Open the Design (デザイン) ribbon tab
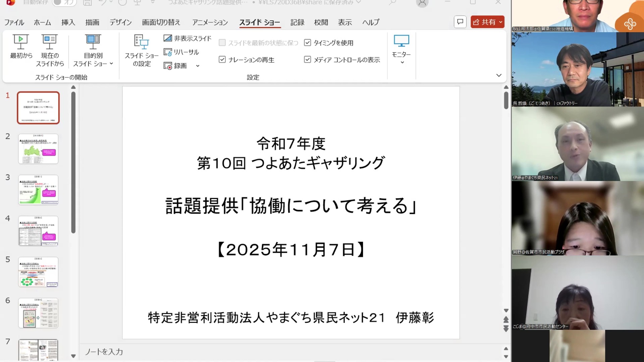The width and height of the screenshot is (644, 362). (x=120, y=22)
